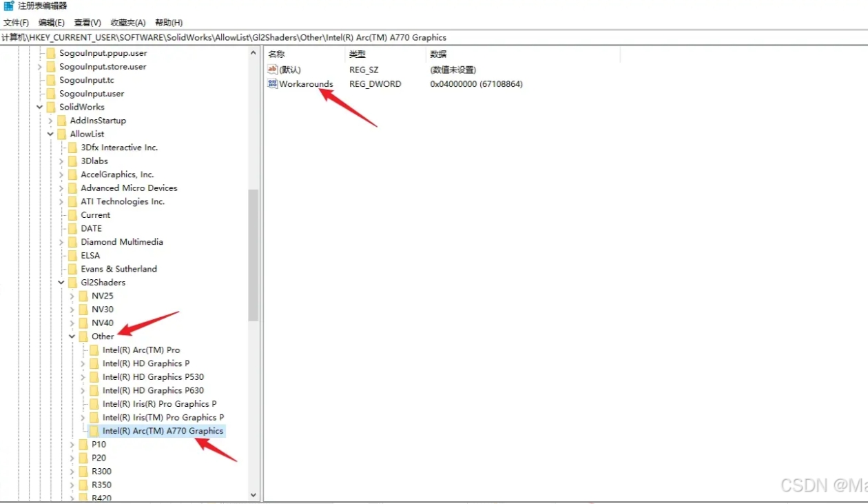Image resolution: width=868 pixels, height=504 pixels.
Task: Click the (默认) string value icon
Action: [272, 70]
